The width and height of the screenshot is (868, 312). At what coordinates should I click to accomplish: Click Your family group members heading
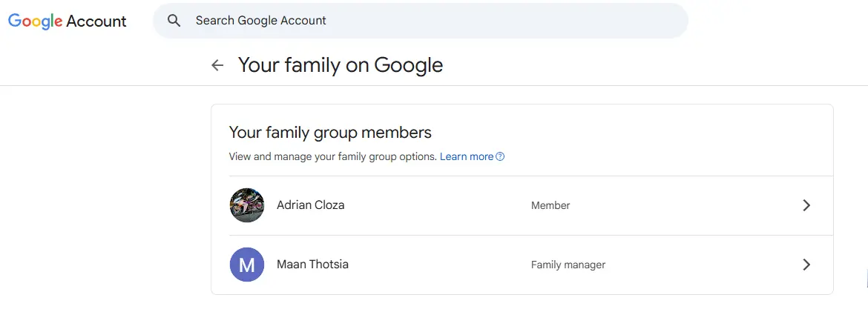pyautogui.click(x=330, y=133)
